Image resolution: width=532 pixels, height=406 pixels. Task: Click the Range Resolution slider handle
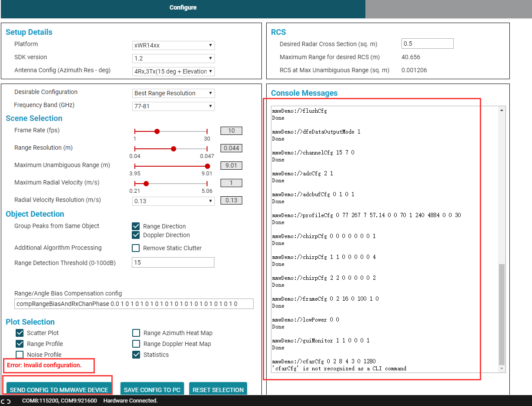tap(174, 148)
